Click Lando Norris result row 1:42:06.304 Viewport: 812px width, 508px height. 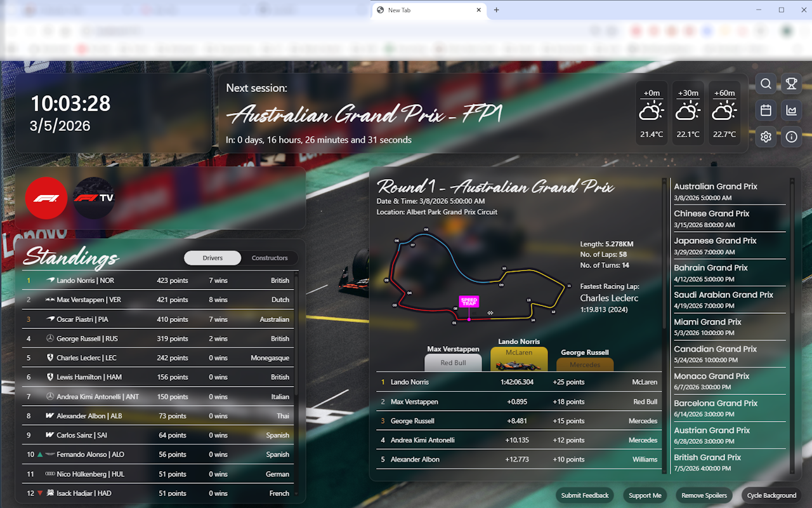click(518, 382)
